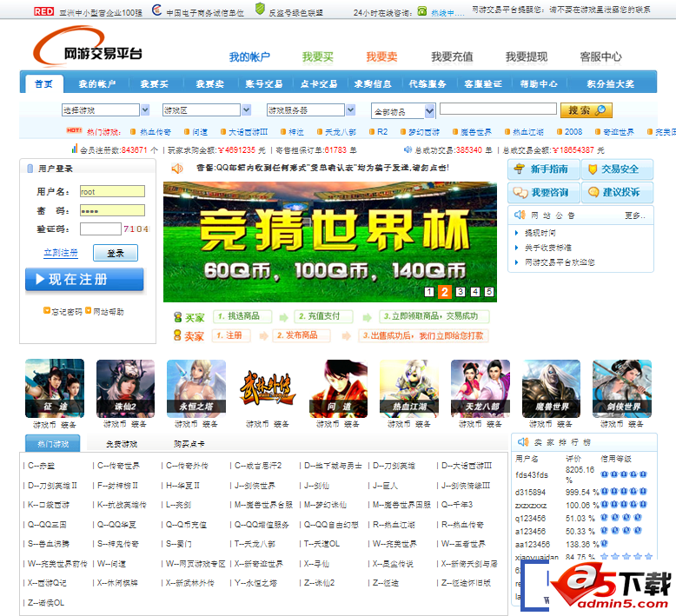Show banner slide 3
676x616 pixels.
(461, 292)
